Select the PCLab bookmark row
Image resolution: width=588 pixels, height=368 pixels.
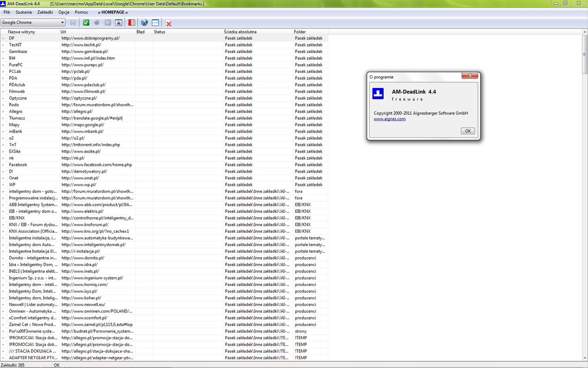pos(164,71)
